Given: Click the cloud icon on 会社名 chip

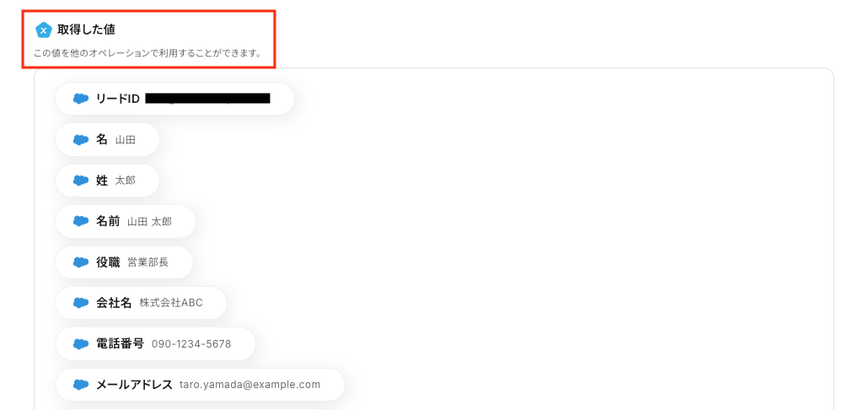Looking at the screenshot, I should click(x=81, y=303).
